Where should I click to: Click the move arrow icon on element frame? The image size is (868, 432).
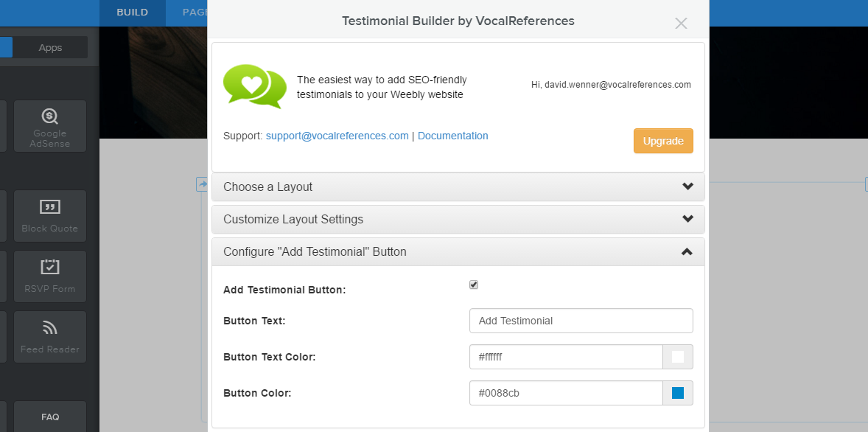pyautogui.click(x=203, y=184)
